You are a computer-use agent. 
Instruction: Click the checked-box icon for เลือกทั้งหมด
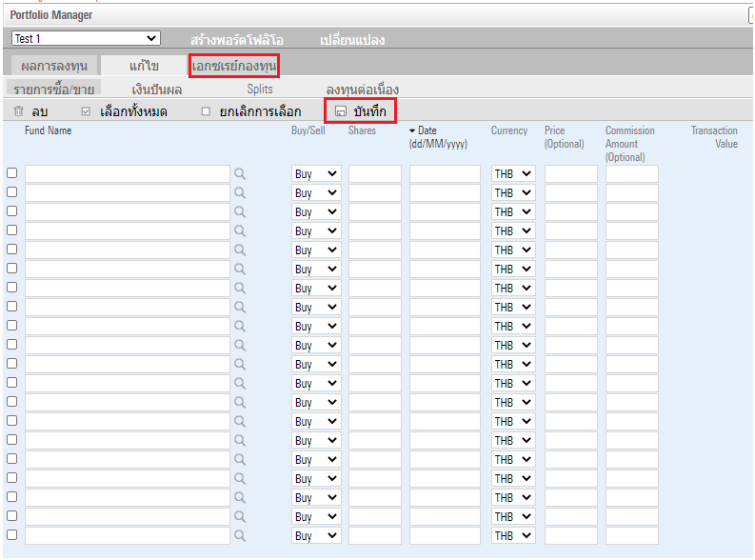click(x=86, y=111)
